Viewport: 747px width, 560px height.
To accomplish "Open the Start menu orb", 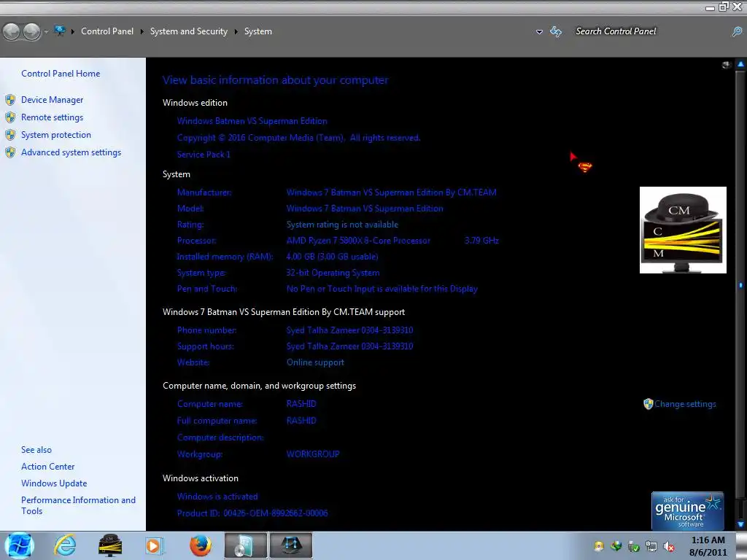I will 20,545.
